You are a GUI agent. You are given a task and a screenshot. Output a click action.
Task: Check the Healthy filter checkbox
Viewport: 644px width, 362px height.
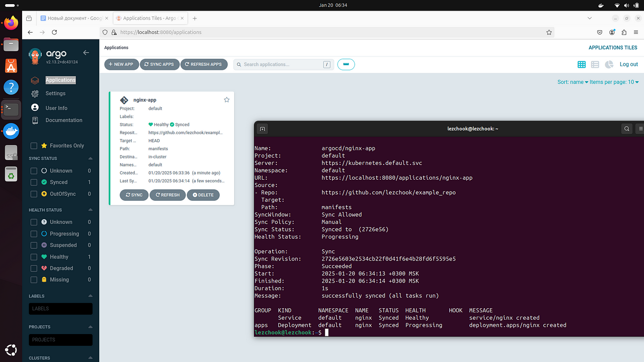click(x=34, y=257)
